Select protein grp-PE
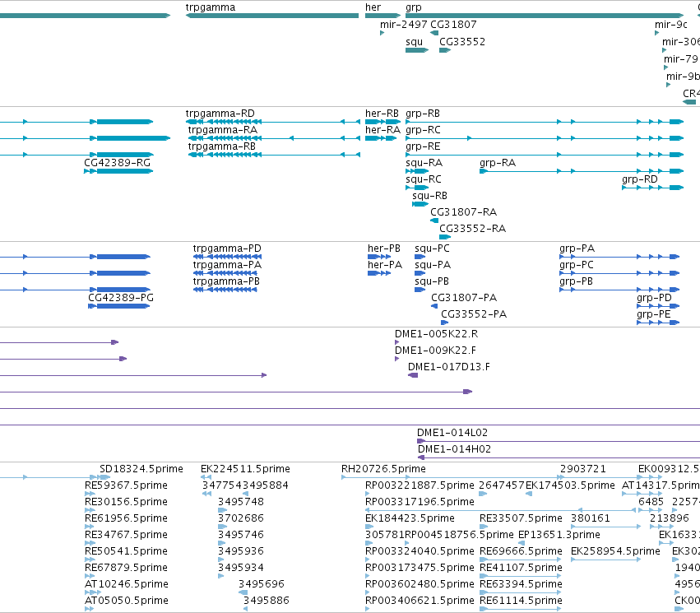Image resolution: width=700 pixels, height=613 pixels. click(x=658, y=323)
